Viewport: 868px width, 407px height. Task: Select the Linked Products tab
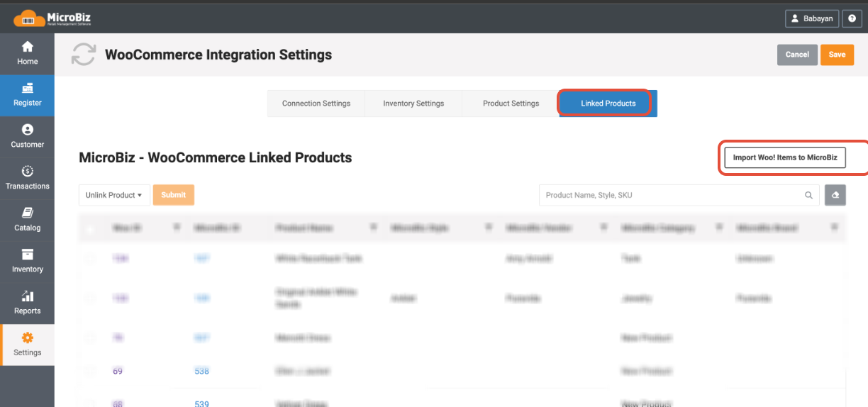click(608, 104)
